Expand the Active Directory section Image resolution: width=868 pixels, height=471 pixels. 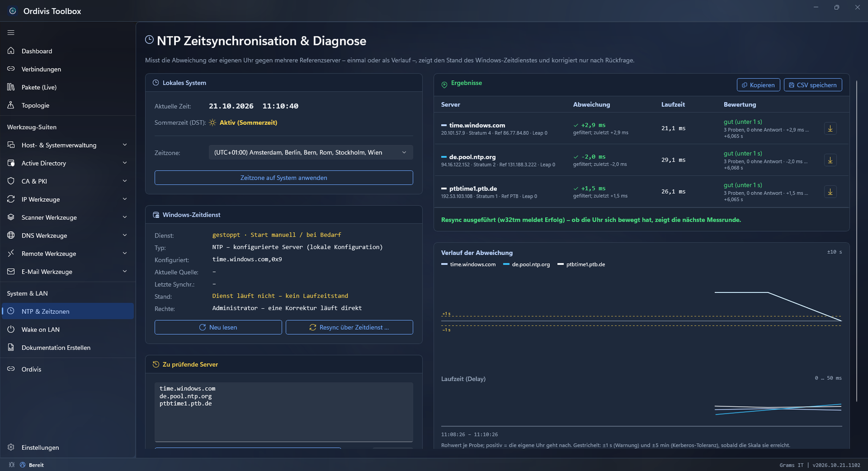[x=67, y=163]
